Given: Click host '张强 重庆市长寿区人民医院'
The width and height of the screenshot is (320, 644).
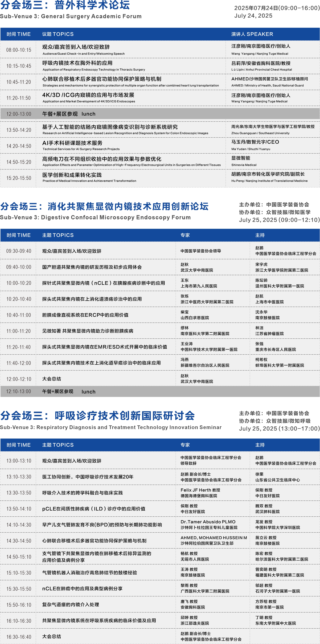Looking at the screenshot, I should pos(276,347).
